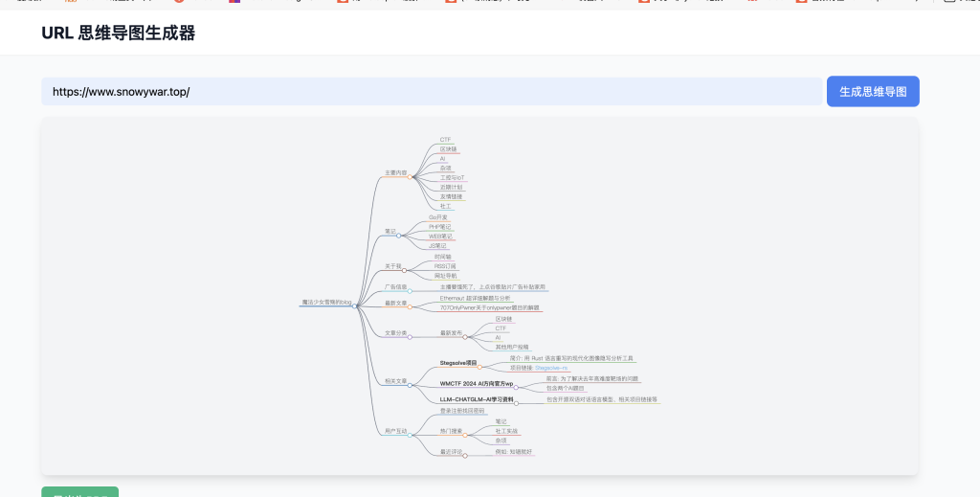Click the 生成思维导图 button

pyautogui.click(x=873, y=91)
